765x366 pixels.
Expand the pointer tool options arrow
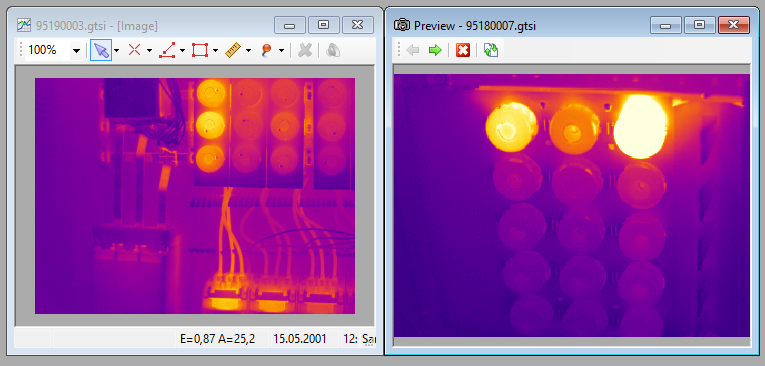tap(117, 50)
